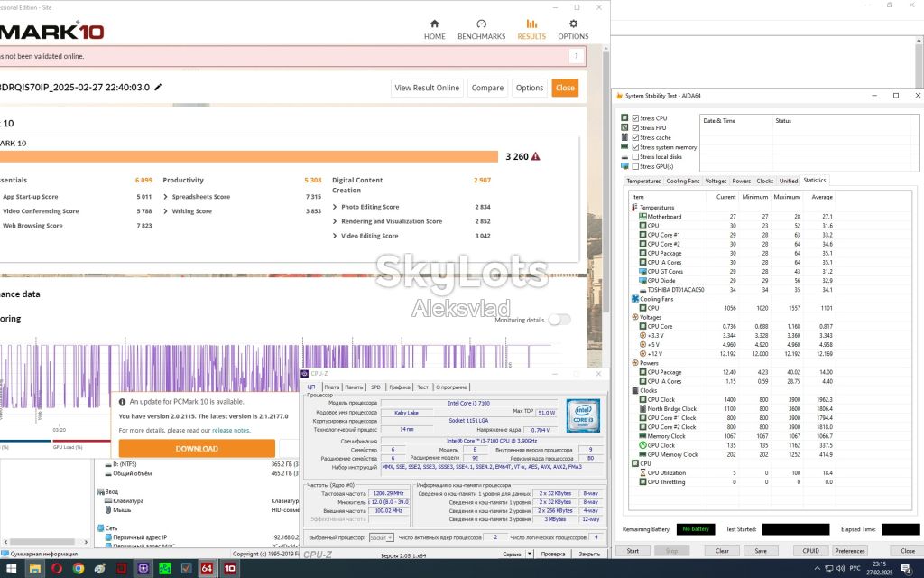
Task: Expand the Spreadsheets Score row
Action: (166, 197)
